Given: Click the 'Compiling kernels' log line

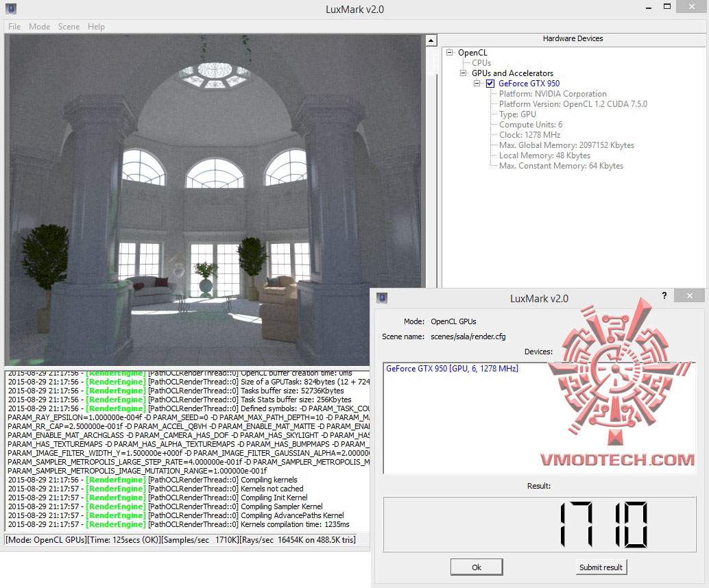Looking at the screenshot, I should 152,480.
